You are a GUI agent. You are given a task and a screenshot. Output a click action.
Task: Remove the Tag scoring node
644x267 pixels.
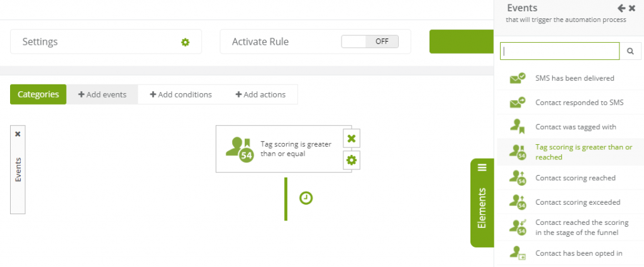pos(352,139)
